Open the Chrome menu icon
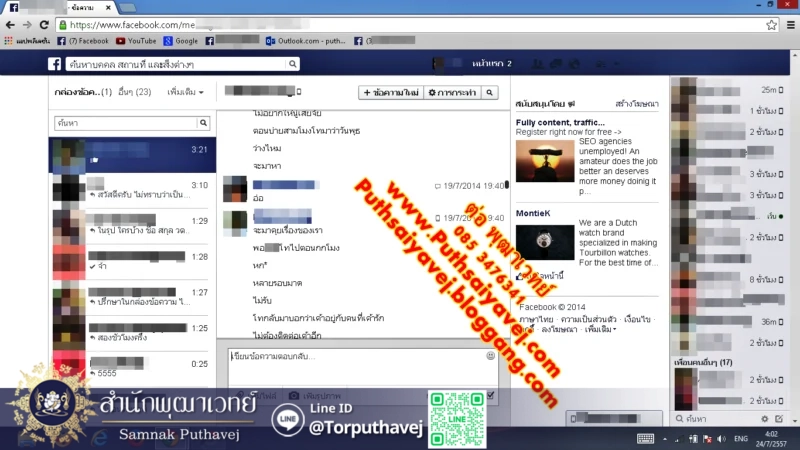This screenshot has width=800, height=450. click(788, 24)
